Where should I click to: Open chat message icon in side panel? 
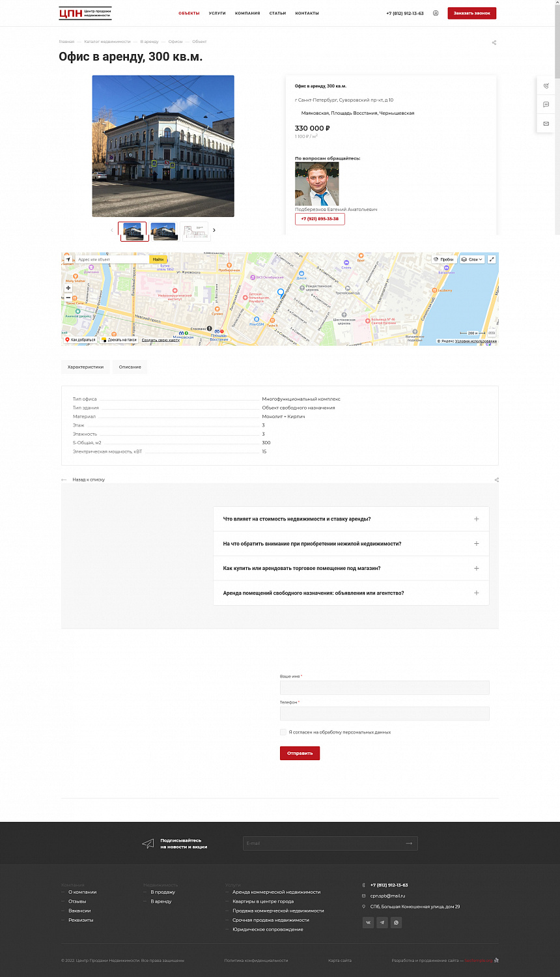546,104
